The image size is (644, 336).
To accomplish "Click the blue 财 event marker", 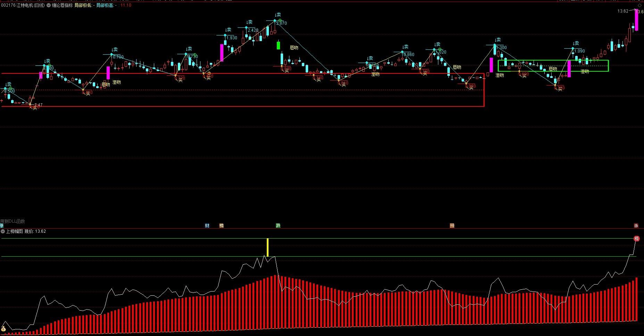I will tap(207, 226).
